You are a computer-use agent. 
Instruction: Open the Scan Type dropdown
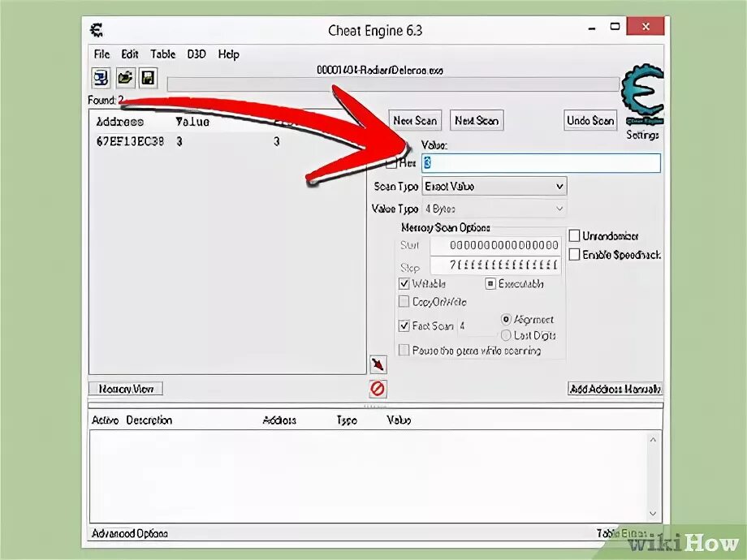point(494,186)
